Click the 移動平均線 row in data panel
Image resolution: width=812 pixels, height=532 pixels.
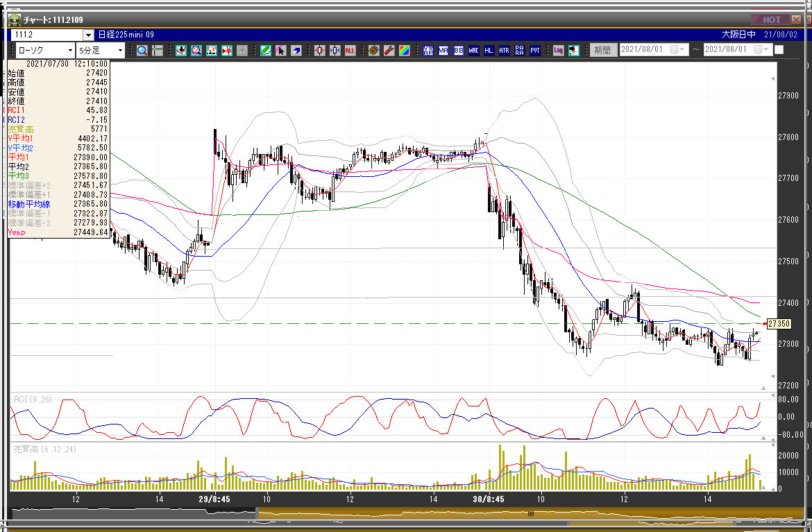click(x=58, y=205)
